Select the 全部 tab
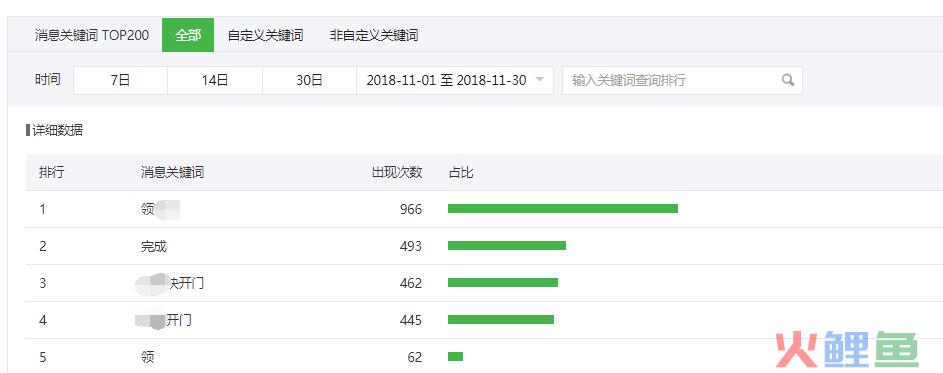943x373 pixels. click(x=188, y=35)
